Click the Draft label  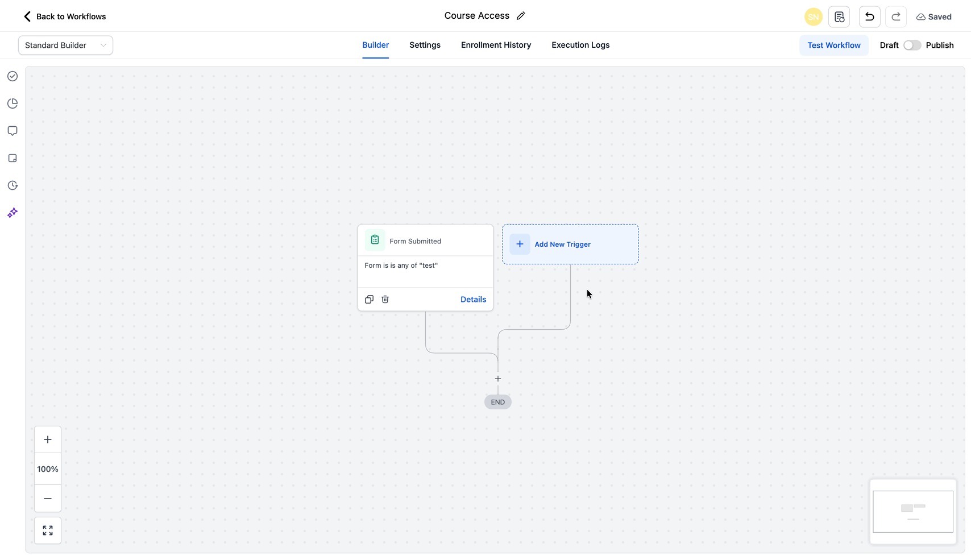889,45
